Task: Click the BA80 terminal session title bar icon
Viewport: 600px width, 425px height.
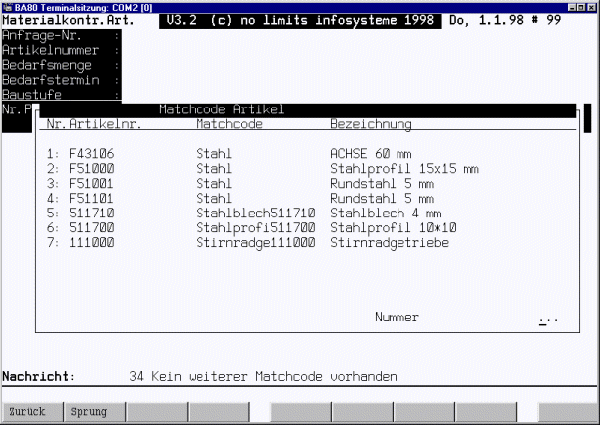Action: point(8,7)
